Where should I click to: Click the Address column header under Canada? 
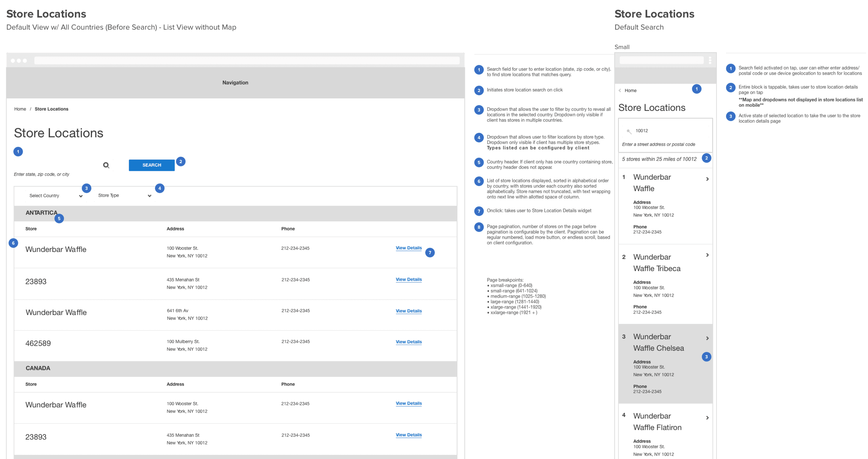pos(175,384)
